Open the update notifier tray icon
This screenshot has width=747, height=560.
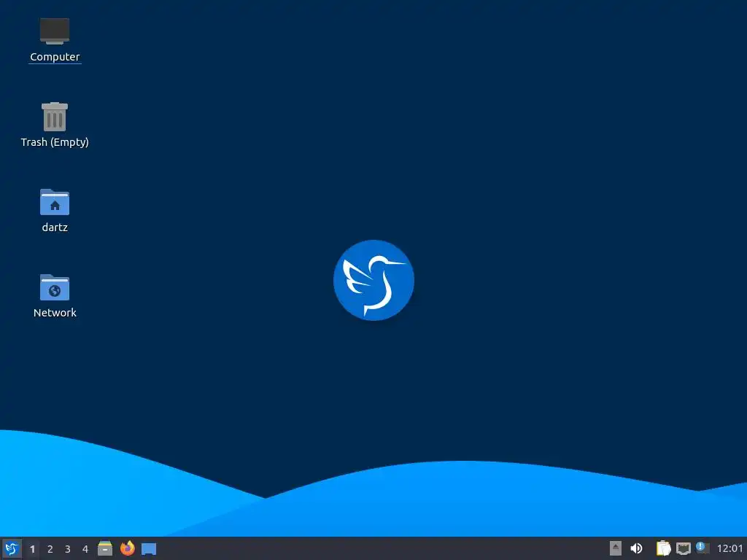click(703, 548)
